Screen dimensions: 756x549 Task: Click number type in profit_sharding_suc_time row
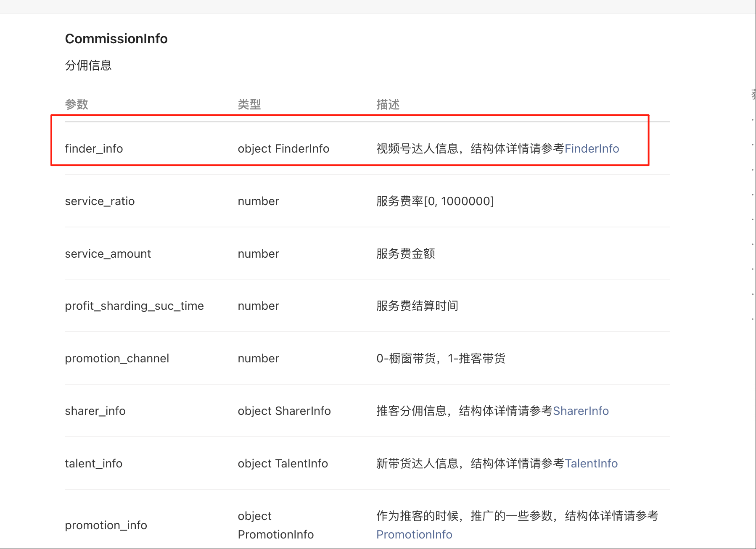pyautogui.click(x=258, y=306)
